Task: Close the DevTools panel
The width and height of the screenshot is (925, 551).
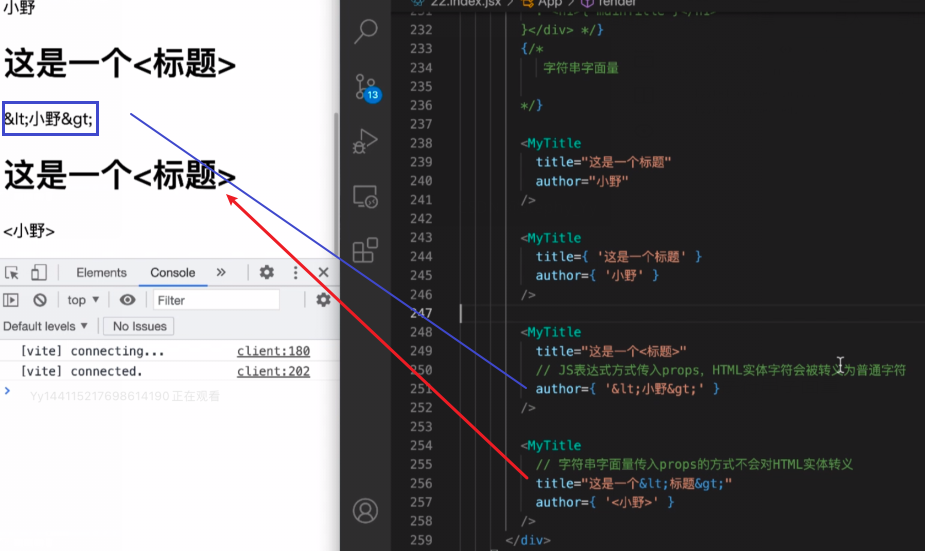Action: pyautogui.click(x=323, y=272)
